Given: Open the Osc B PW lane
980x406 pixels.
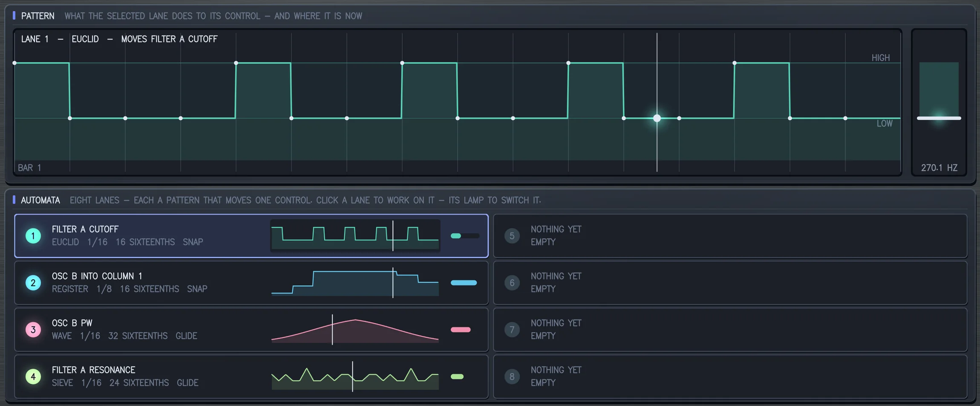Looking at the screenshot, I should [x=251, y=330].
